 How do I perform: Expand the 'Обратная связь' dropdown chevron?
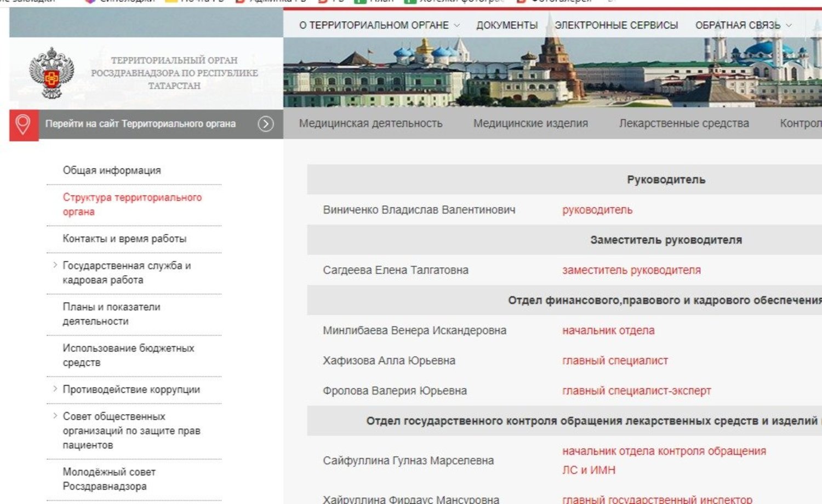click(x=789, y=26)
